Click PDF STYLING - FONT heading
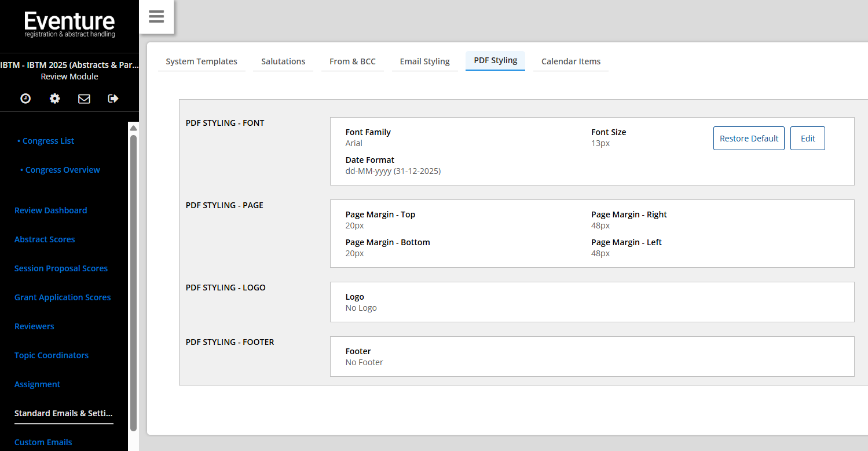868x451 pixels. [x=225, y=123]
